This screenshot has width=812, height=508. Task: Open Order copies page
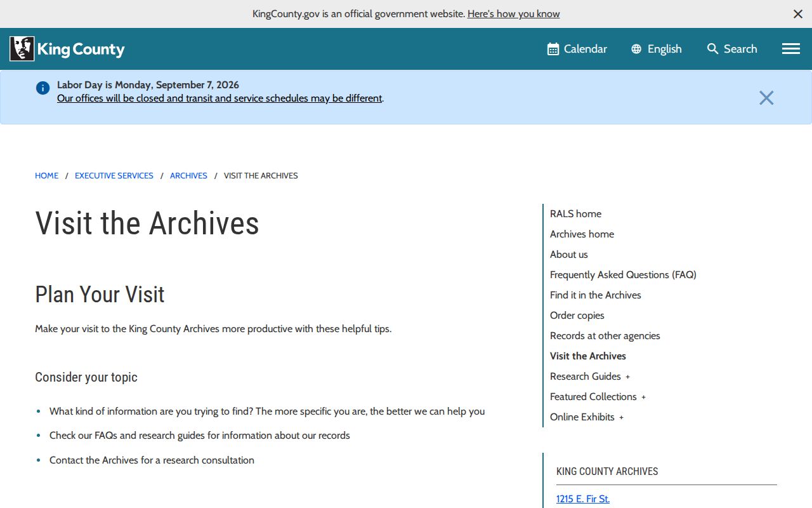577,316
